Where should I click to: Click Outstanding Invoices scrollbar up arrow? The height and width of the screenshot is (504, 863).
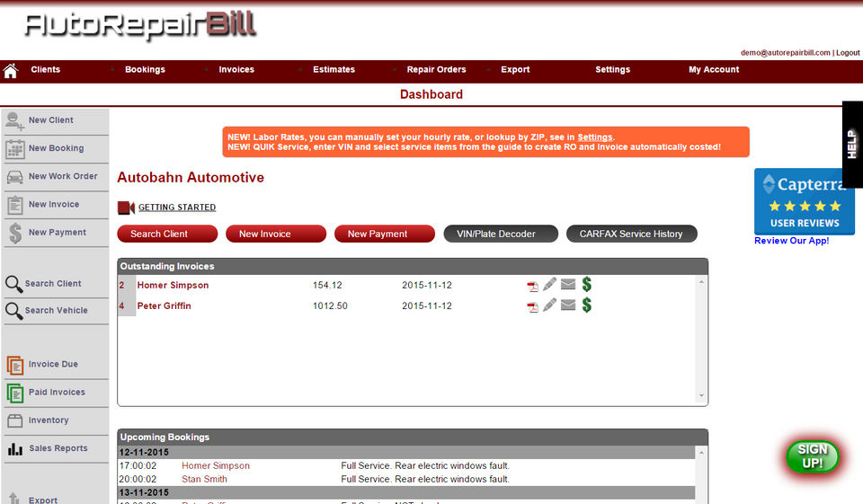[x=701, y=282]
